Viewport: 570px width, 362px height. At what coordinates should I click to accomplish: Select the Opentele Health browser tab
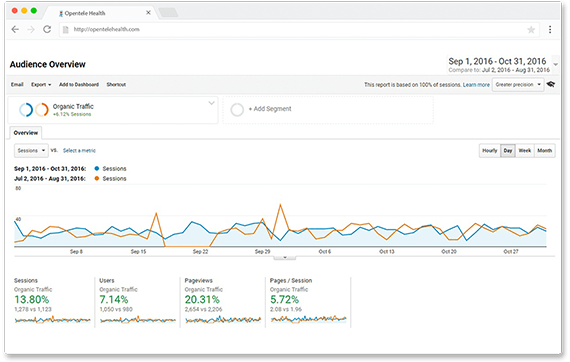click(x=101, y=13)
